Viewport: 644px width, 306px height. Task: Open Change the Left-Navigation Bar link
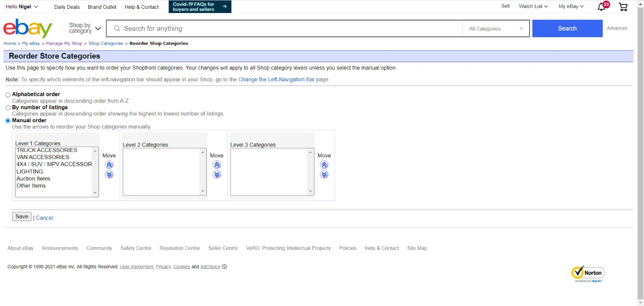click(x=276, y=80)
